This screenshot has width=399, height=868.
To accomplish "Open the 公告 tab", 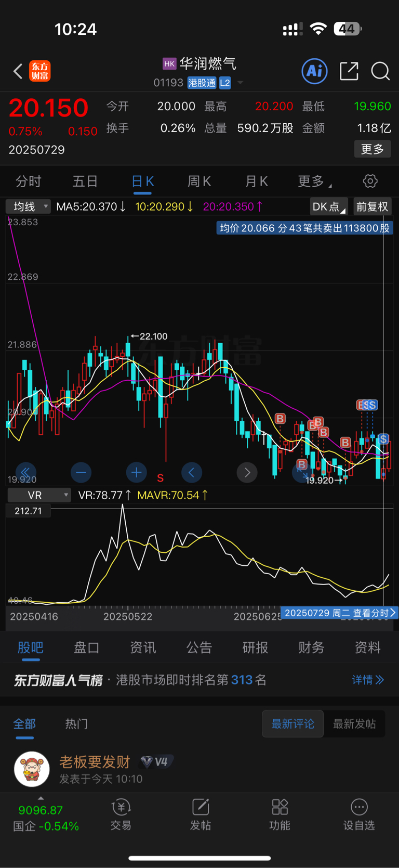I will (x=199, y=647).
